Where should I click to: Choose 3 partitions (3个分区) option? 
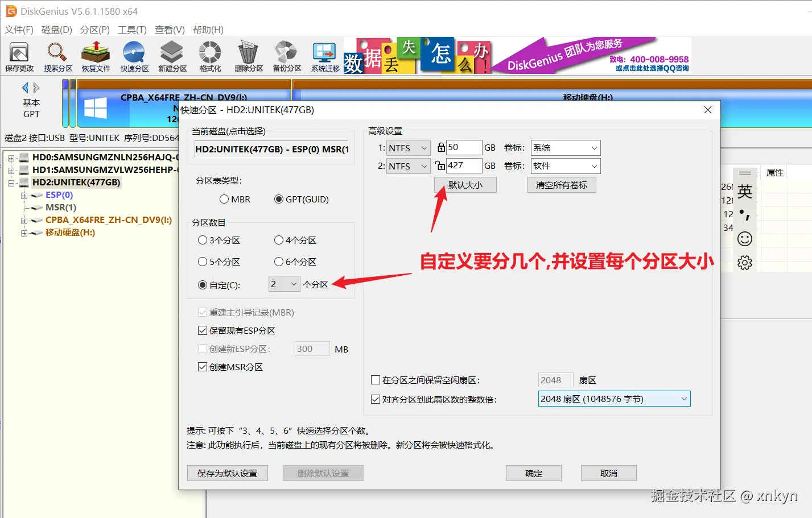click(x=203, y=240)
